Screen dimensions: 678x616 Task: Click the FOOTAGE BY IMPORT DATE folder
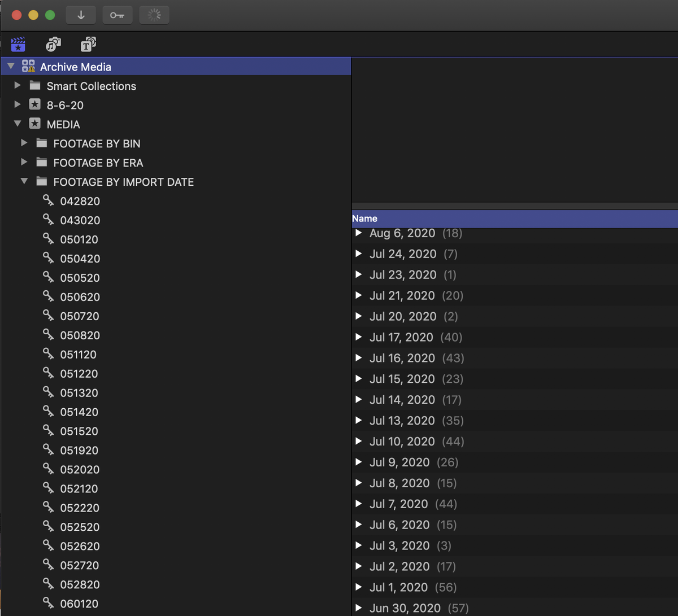coord(124,182)
